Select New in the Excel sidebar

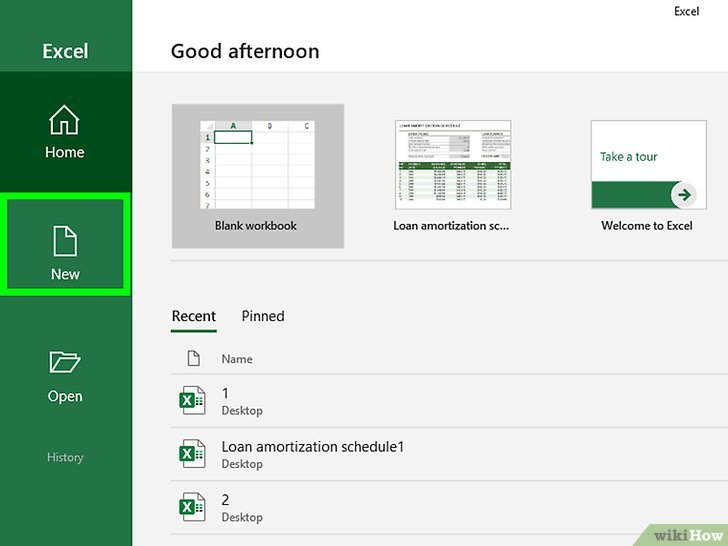tap(65, 244)
